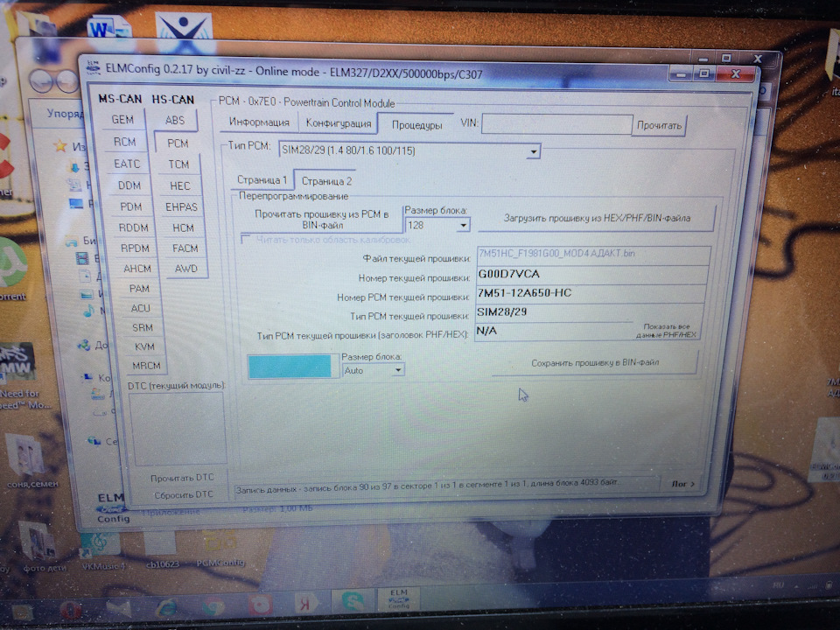Switch to the 'Процедуры' tab
The width and height of the screenshot is (840, 630).
416,125
